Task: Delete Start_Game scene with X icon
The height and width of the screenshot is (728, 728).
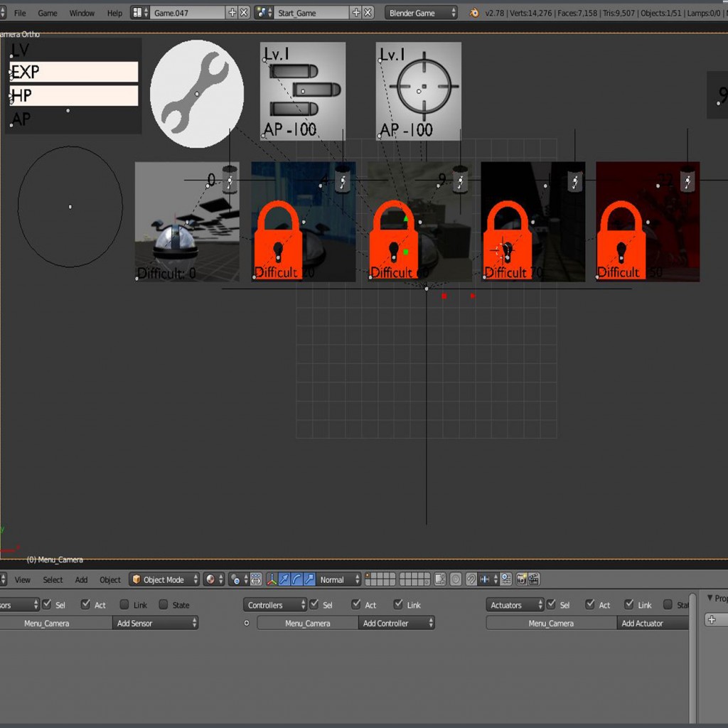Action: pyautogui.click(x=368, y=13)
